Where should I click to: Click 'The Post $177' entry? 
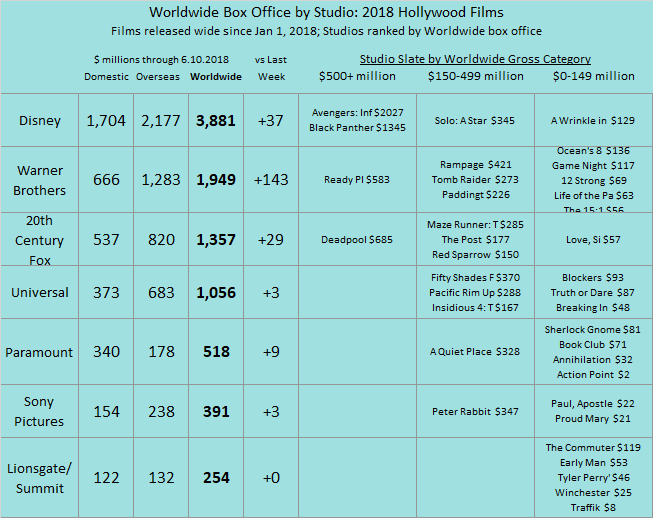coord(475,240)
